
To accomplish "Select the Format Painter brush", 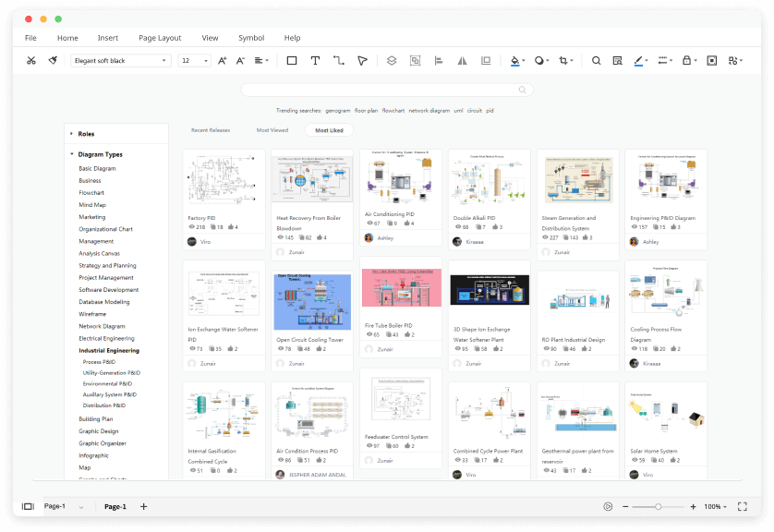I will (53, 61).
